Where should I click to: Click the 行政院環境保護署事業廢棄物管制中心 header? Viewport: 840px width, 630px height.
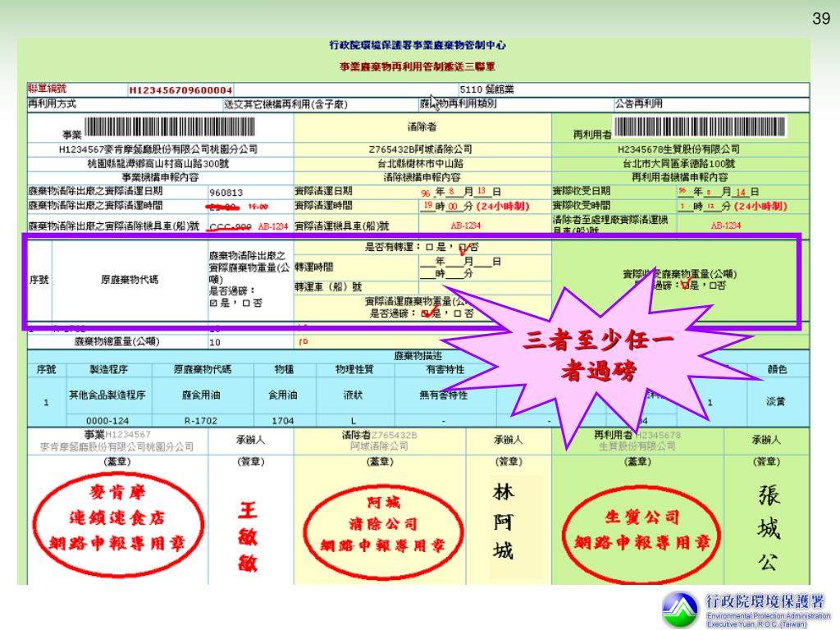pos(418,46)
